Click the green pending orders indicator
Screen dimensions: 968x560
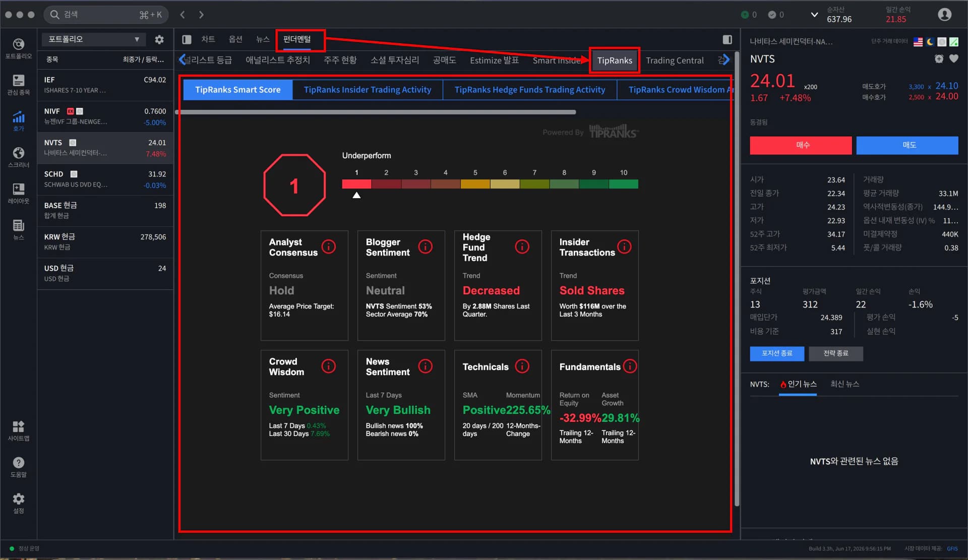point(749,15)
